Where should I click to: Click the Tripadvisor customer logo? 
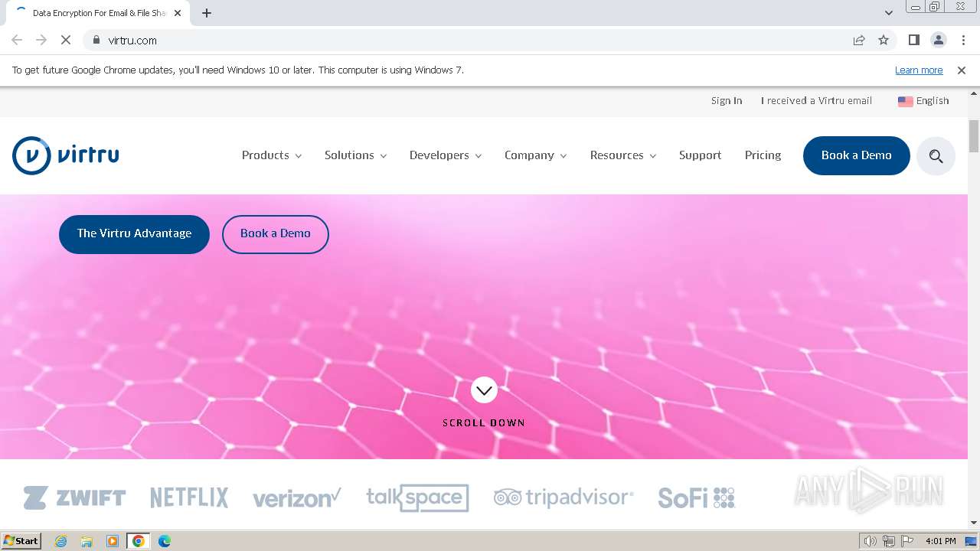pyautogui.click(x=563, y=498)
